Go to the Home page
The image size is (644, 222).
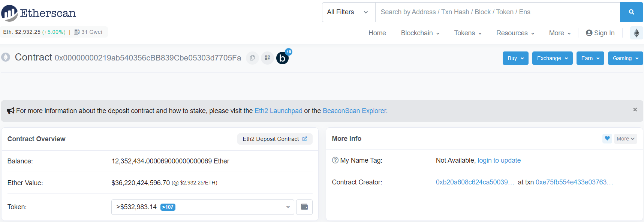click(x=377, y=33)
